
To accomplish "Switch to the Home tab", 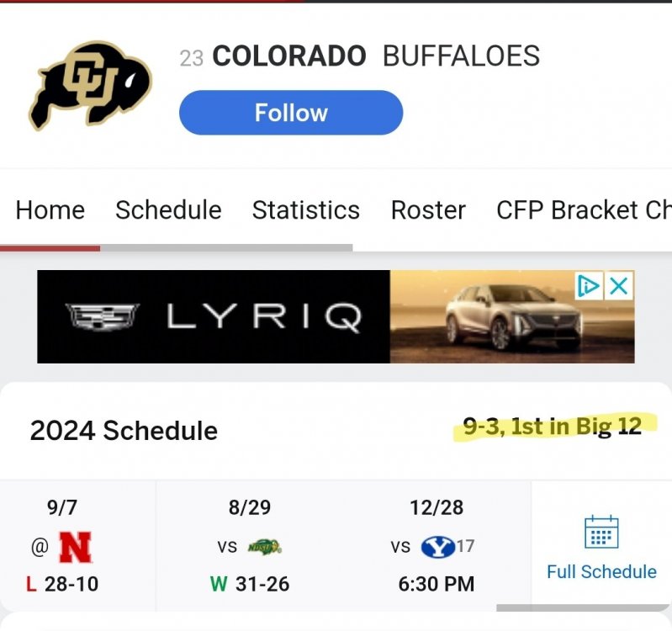I will point(50,209).
